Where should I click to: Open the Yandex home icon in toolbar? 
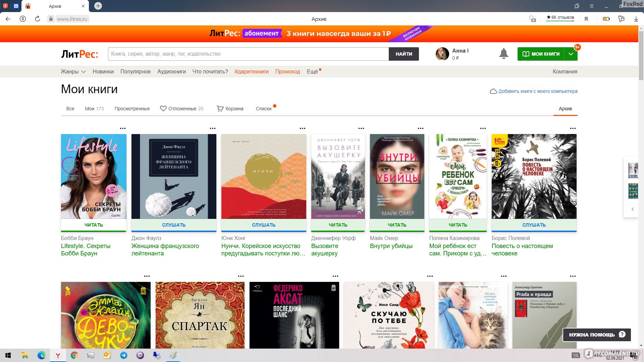pyautogui.click(x=23, y=19)
